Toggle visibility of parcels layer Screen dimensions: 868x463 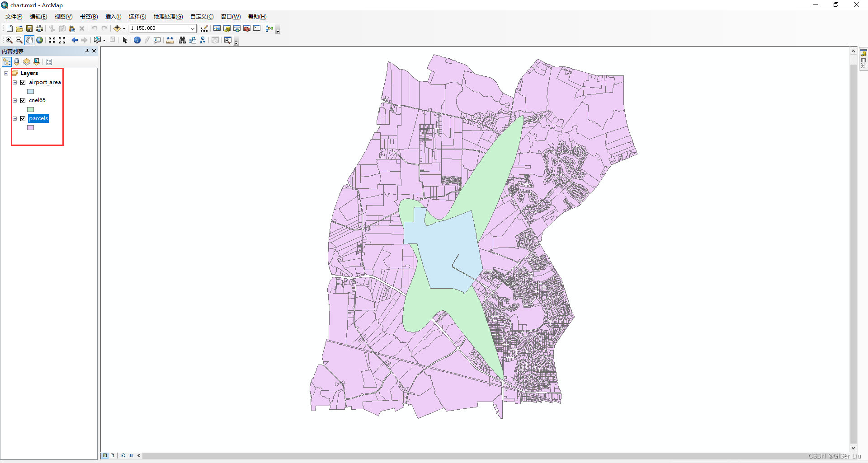point(23,118)
